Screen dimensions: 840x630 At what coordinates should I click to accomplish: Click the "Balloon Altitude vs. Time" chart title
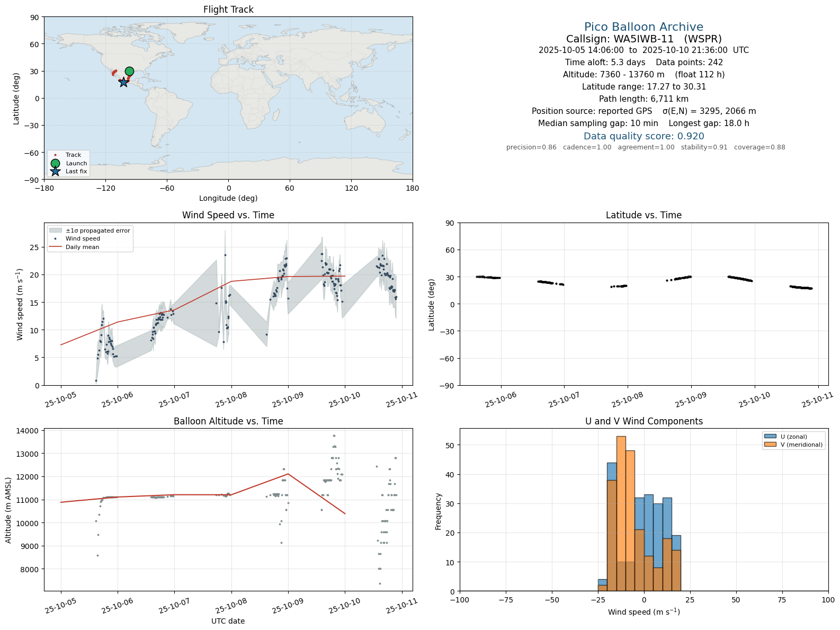coord(228,421)
